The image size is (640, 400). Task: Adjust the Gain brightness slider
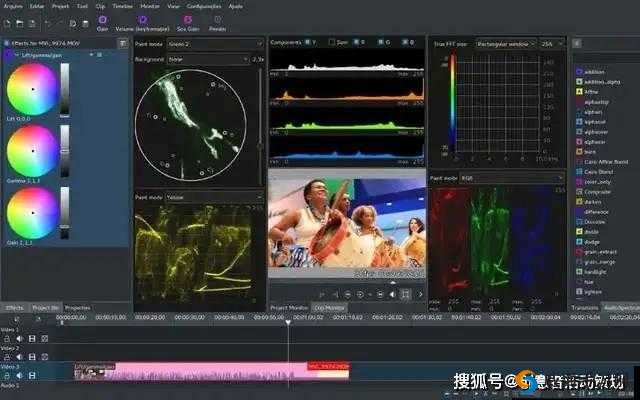coord(65,213)
